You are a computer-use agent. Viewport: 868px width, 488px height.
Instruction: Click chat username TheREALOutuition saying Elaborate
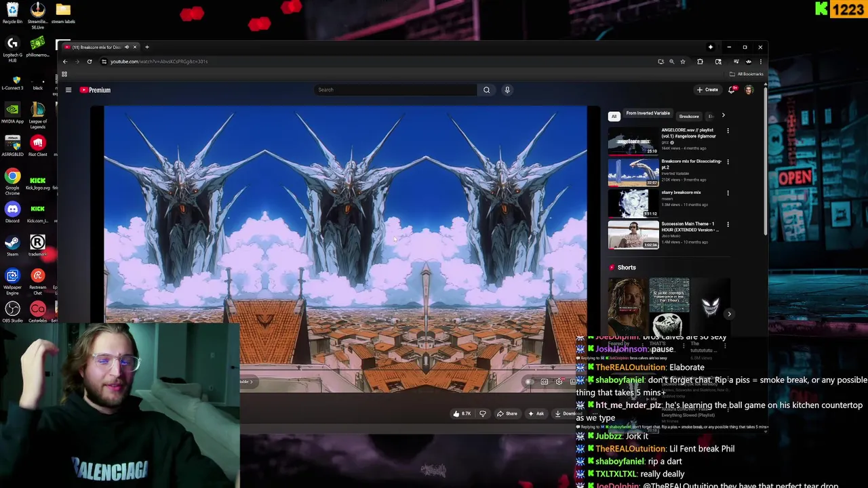(630, 367)
